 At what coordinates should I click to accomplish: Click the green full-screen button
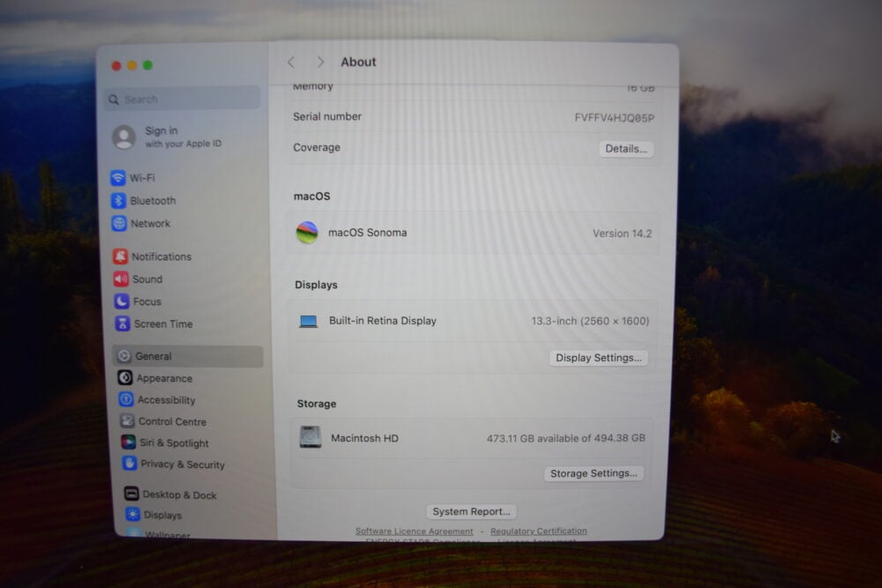(x=148, y=64)
